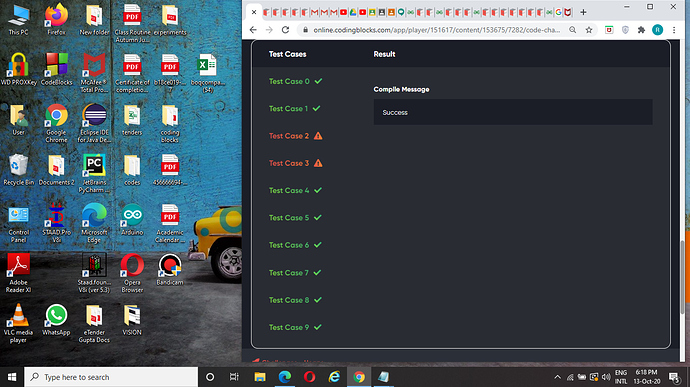
Task: Reload the Coding Blocks page
Action: tap(286, 30)
